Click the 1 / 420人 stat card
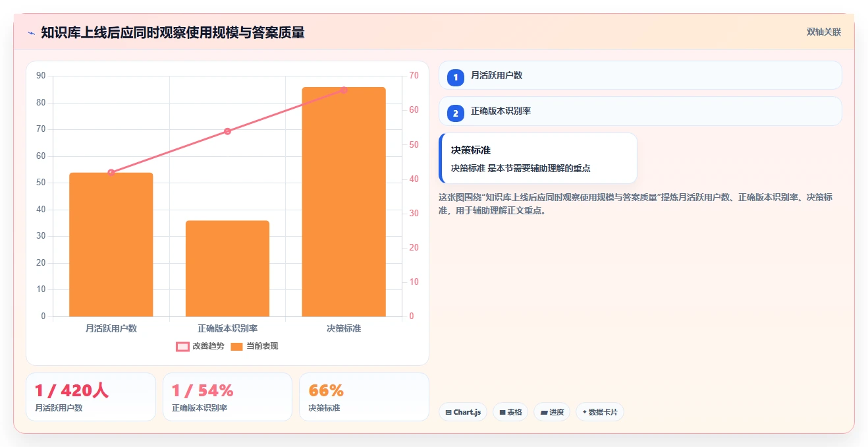Image resolution: width=868 pixels, height=447 pixels. 91,397
